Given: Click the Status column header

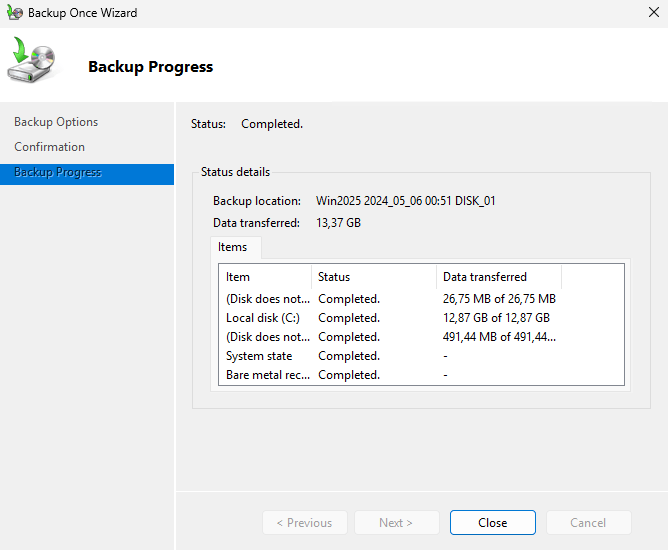Looking at the screenshot, I should click(373, 277).
